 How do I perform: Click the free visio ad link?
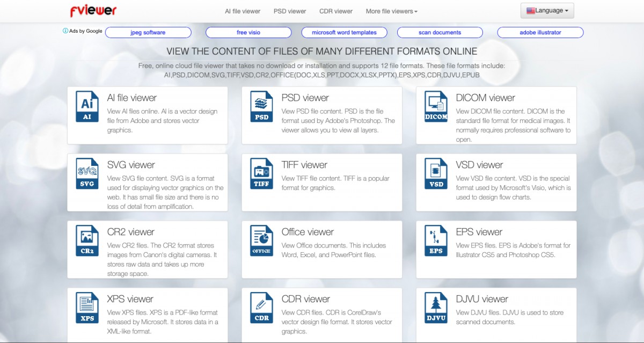(248, 32)
